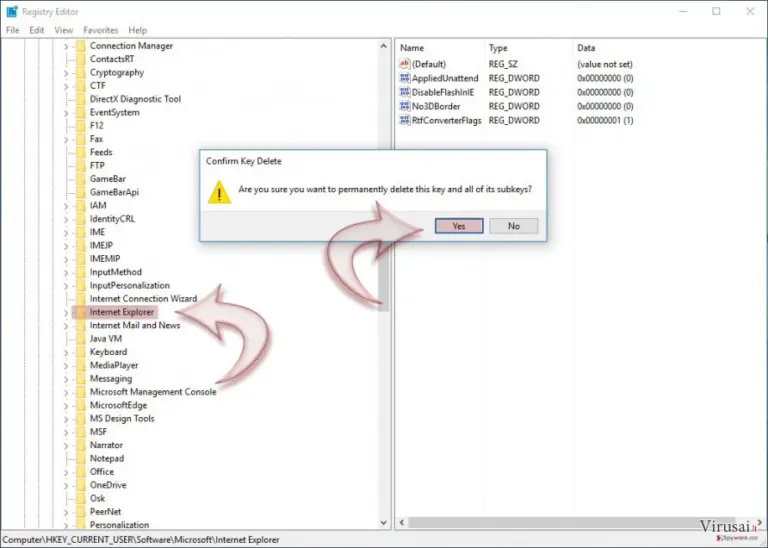Click the OneDrive folder icon

tap(80, 485)
